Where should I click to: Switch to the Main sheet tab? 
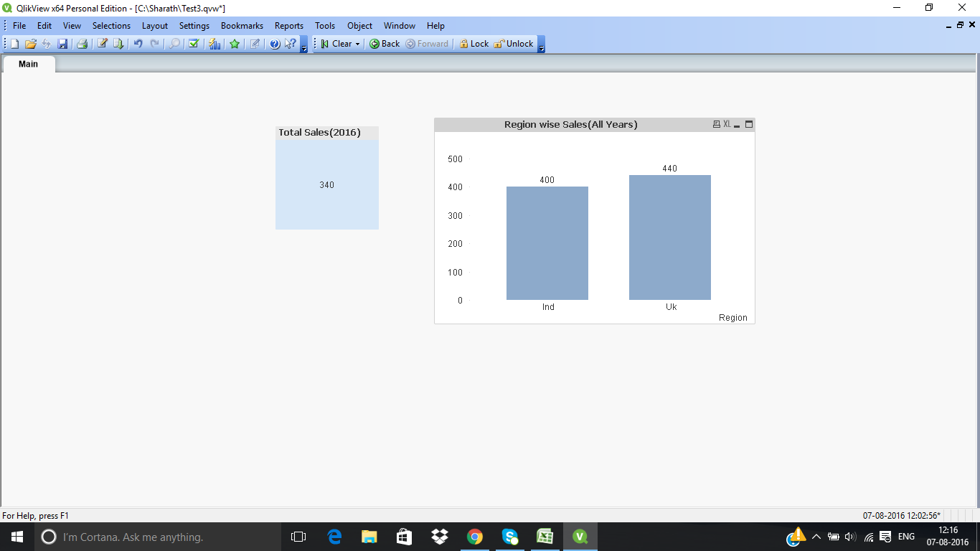(x=29, y=65)
